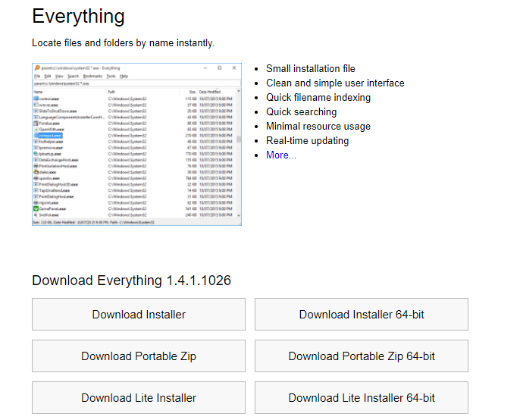Click the Download Installer button
This screenshot has height=420, width=520.
pyautogui.click(x=139, y=314)
